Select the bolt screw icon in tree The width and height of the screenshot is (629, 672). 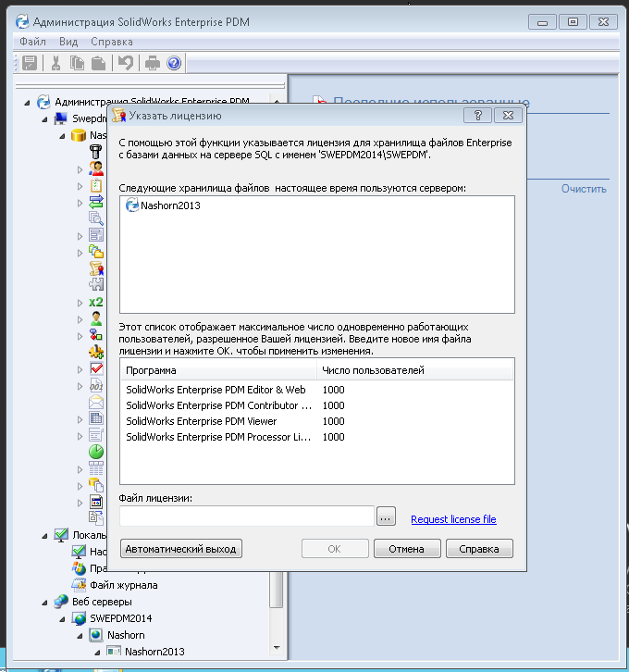tap(96, 152)
